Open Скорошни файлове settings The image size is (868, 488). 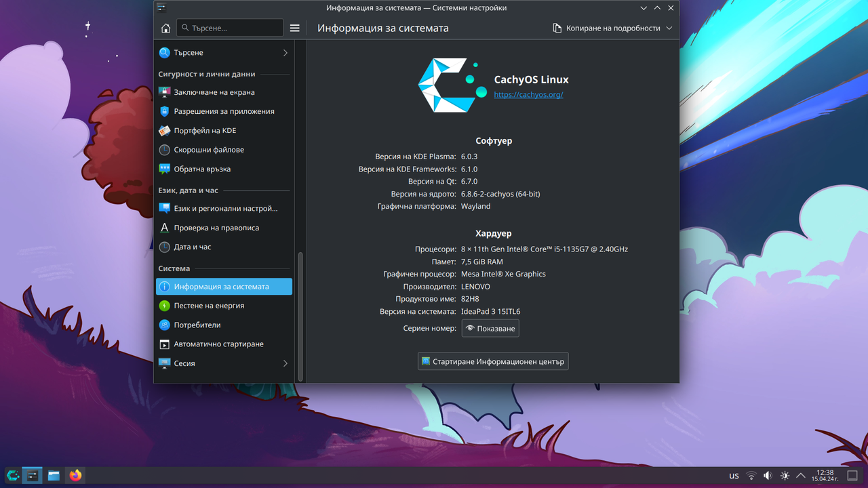click(x=224, y=150)
